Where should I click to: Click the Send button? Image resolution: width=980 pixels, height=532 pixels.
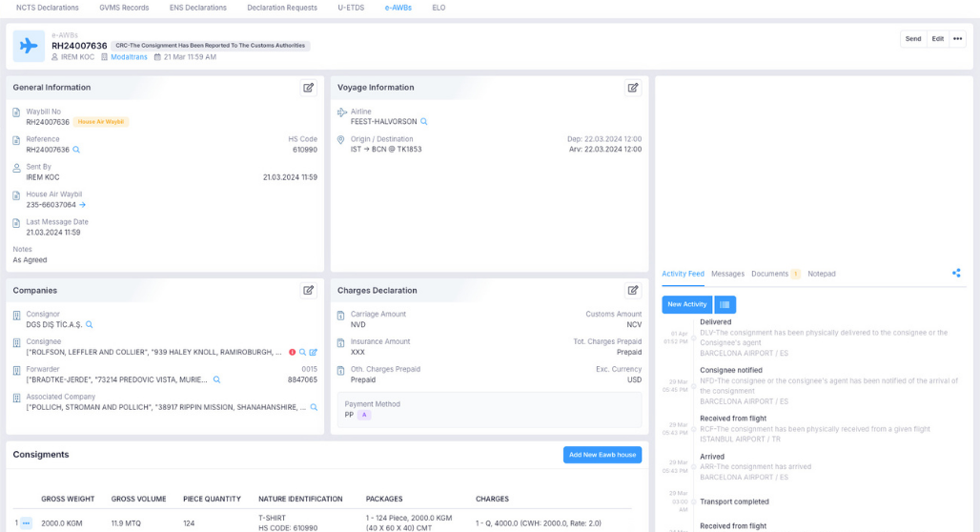[913, 39]
